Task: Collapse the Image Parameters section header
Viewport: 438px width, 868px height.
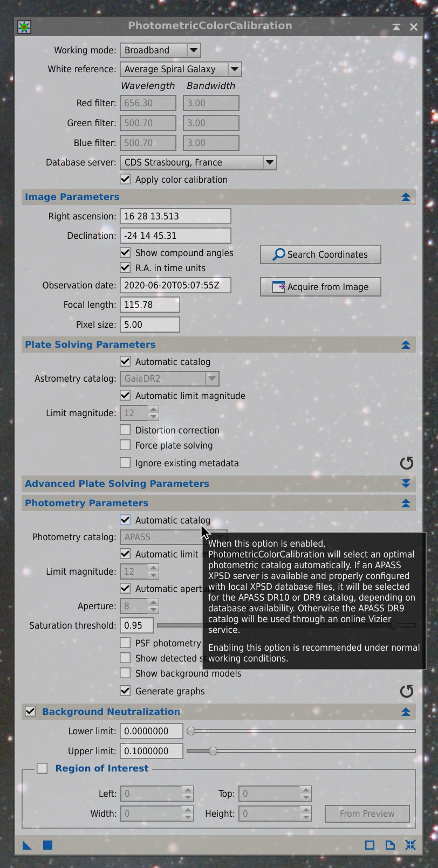Action: point(218,197)
